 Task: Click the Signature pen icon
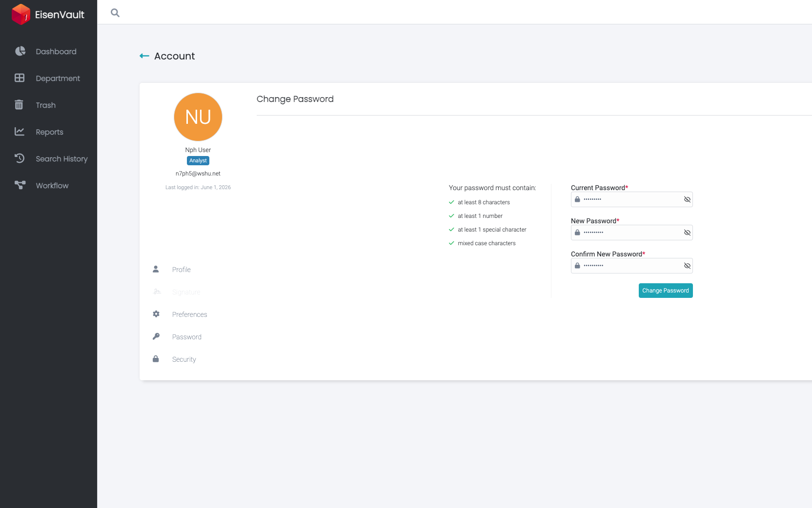tap(157, 292)
